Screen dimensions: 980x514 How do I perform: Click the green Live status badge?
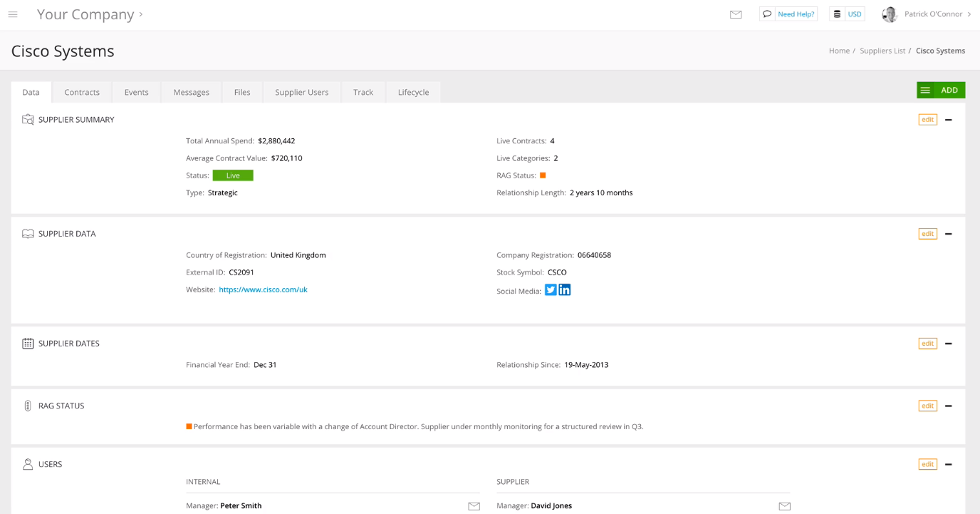[x=233, y=175]
